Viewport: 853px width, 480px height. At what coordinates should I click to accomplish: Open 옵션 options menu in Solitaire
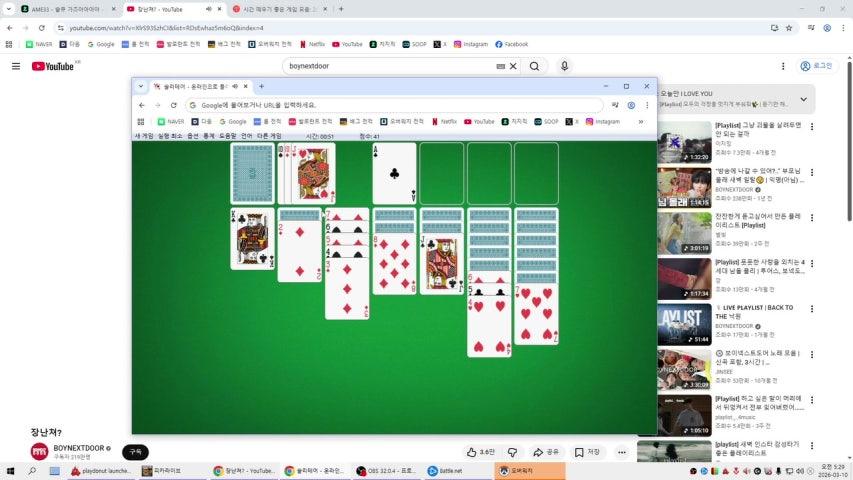tap(193, 136)
